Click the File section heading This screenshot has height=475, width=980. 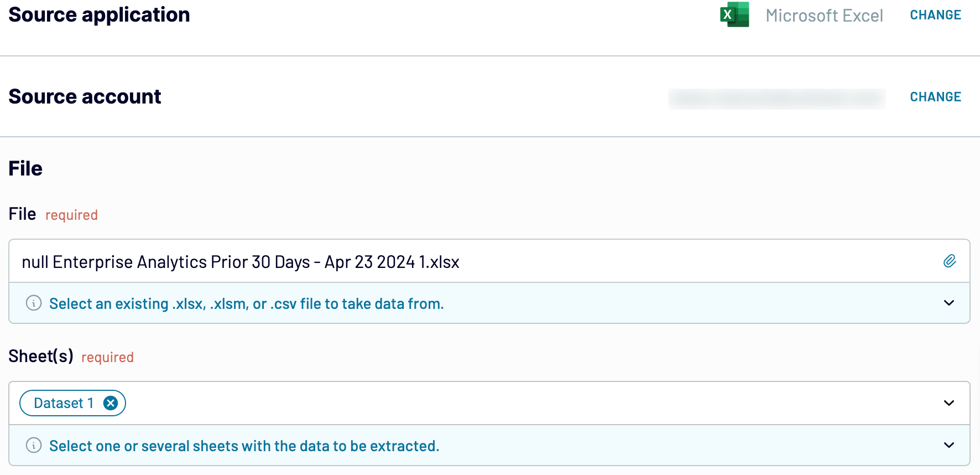point(25,168)
